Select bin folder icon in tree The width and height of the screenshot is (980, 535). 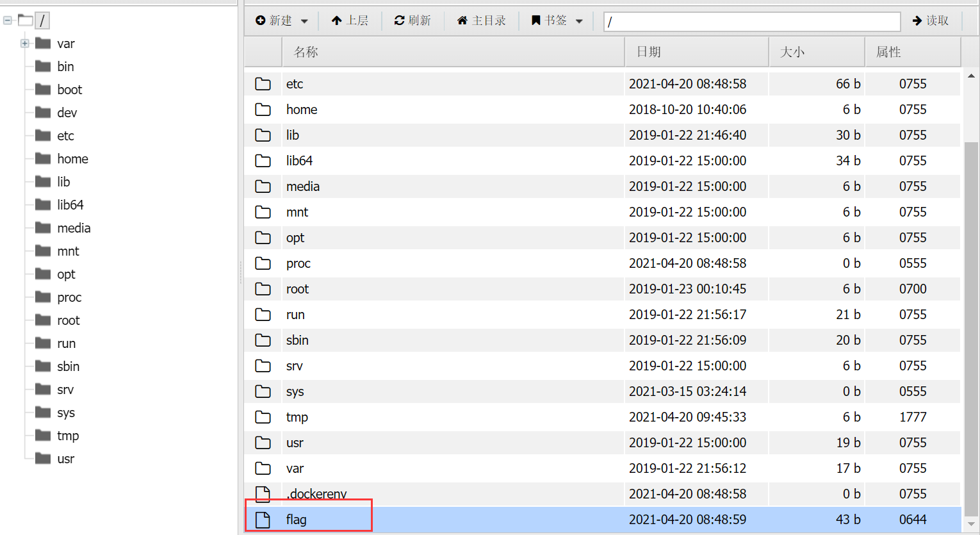coord(43,66)
